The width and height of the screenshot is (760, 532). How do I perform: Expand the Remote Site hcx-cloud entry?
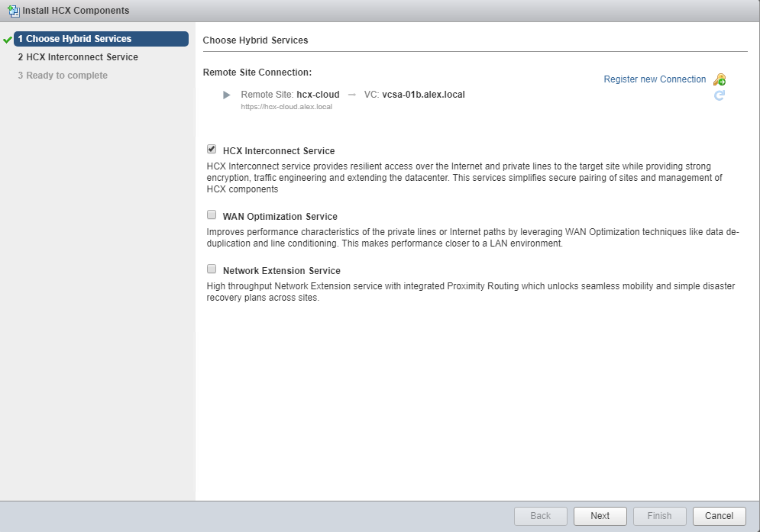226,95
